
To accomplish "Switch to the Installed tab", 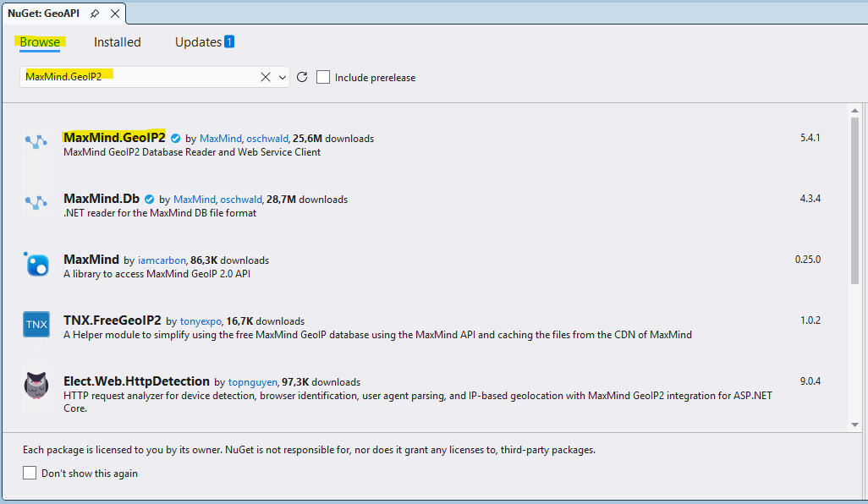I will 118,42.
